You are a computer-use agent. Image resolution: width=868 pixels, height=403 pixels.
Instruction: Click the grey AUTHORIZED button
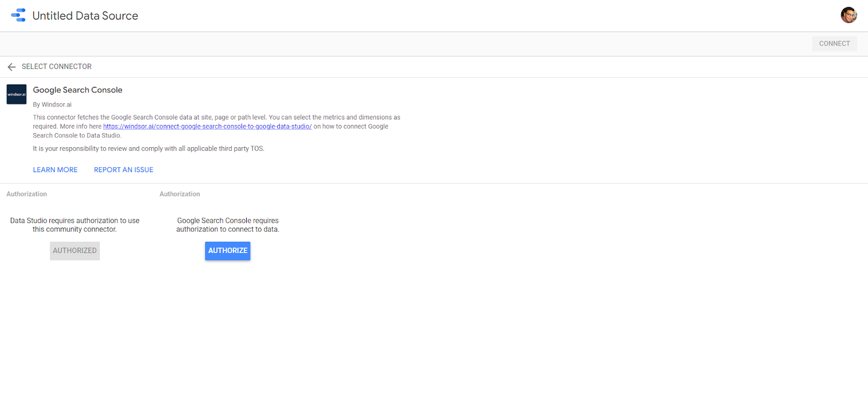pyautogui.click(x=75, y=251)
